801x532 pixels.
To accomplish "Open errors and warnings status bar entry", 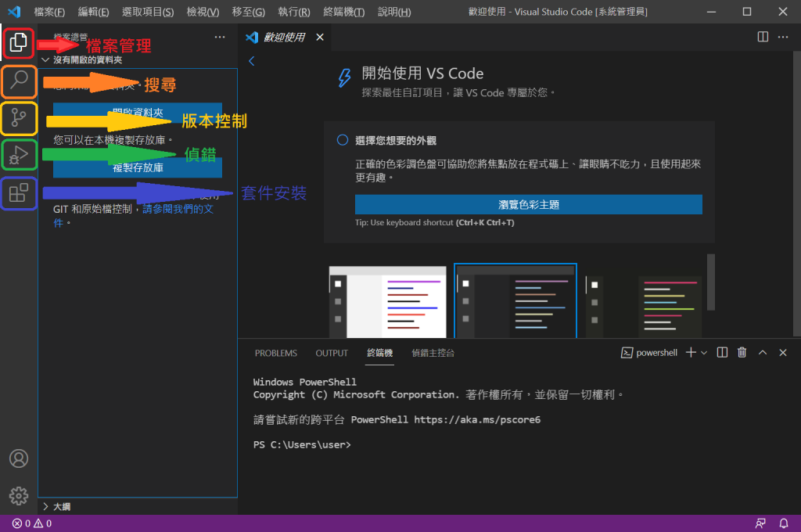I will [32, 523].
